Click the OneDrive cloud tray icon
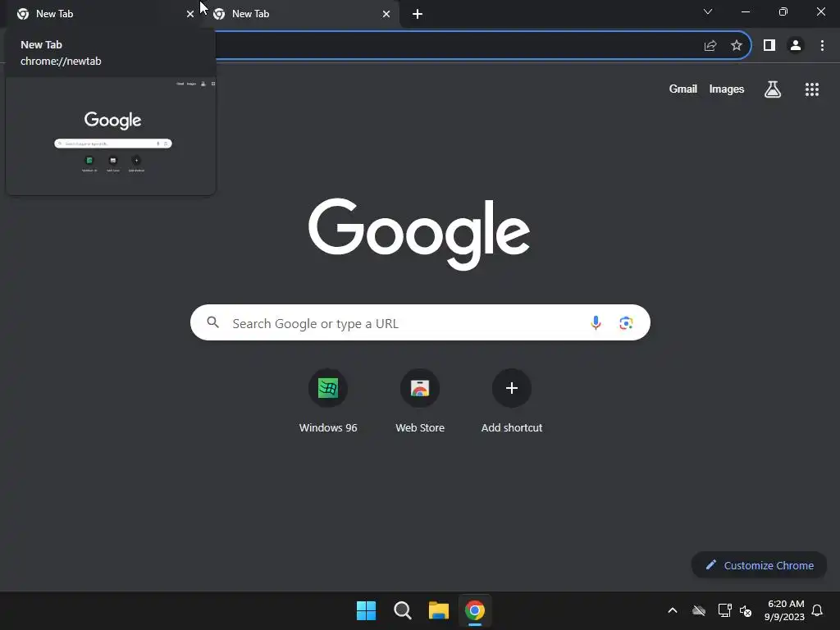Viewport: 840px width, 630px height. click(x=699, y=610)
